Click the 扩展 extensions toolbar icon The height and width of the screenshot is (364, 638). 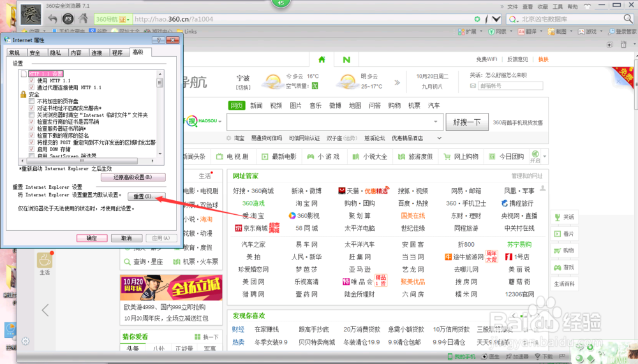467,31
